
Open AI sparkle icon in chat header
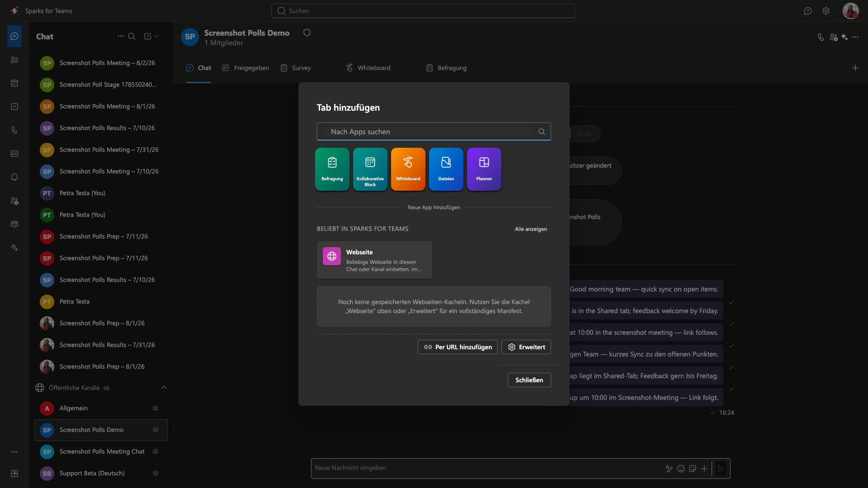844,37
